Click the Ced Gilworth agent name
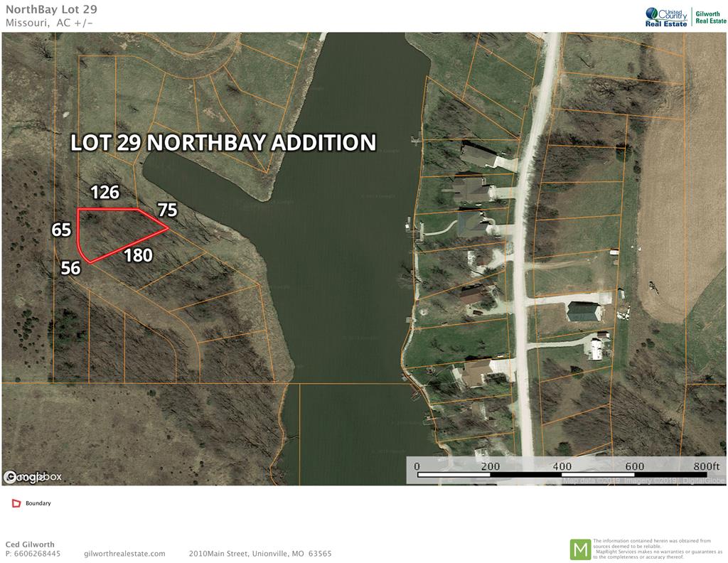 pos(30,545)
